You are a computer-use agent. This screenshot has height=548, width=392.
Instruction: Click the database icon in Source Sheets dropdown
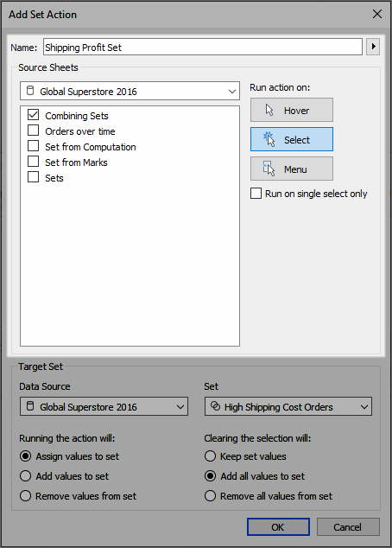pos(30,91)
